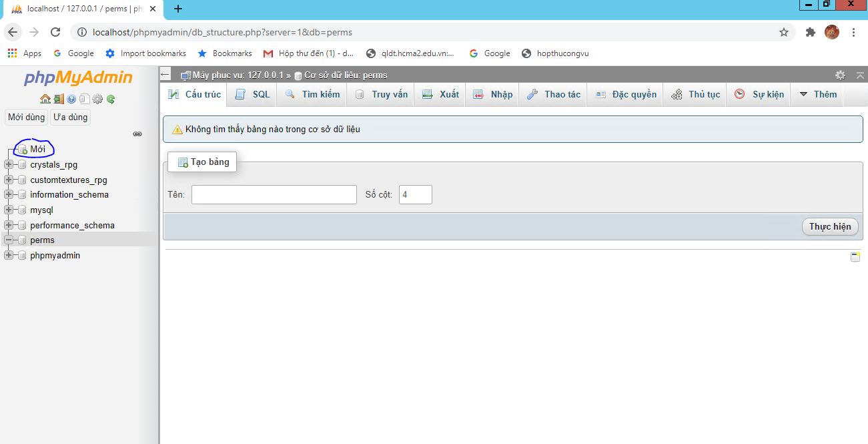The width and height of the screenshot is (868, 444).
Task: Click the collapse navigation arrow by server breadcrumb
Action: (165, 75)
